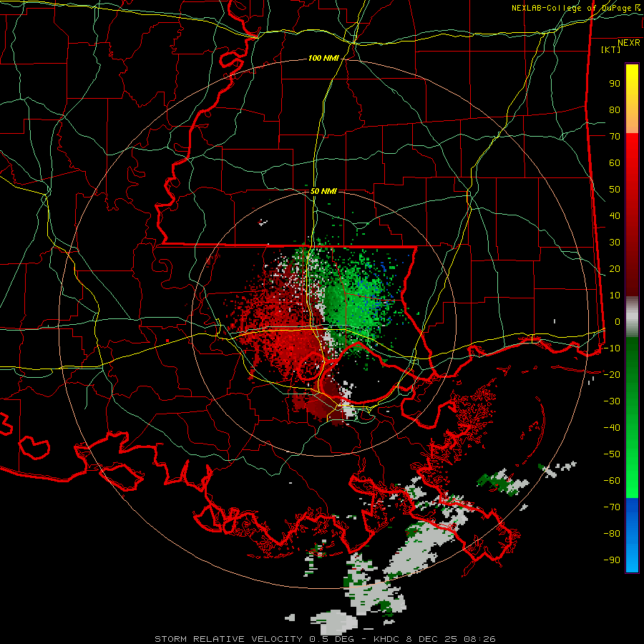Click the positive 30 scale value
The width and height of the screenshot is (644, 644).
point(615,243)
